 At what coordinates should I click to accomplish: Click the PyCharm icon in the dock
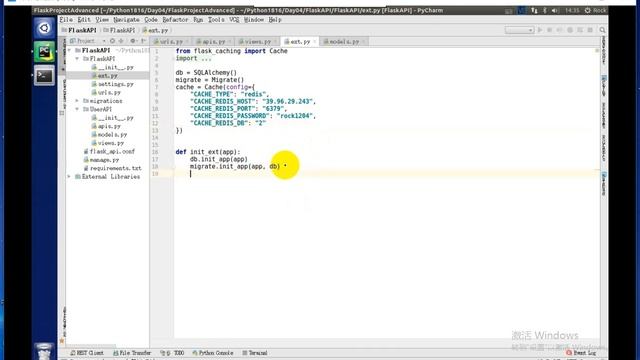coord(44,52)
